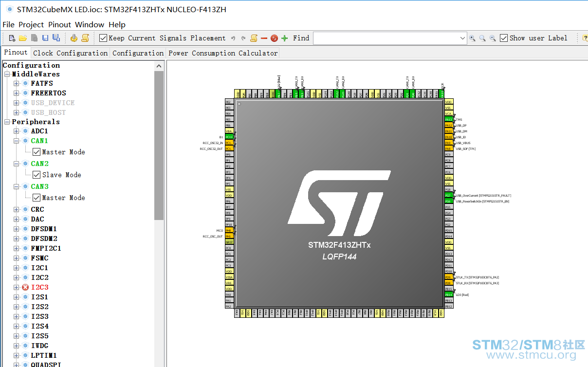Open the File menu
588x367 pixels.
pos(8,24)
